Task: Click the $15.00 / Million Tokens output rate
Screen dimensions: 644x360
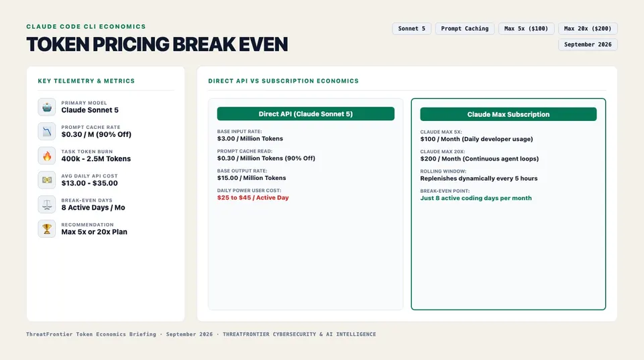Action: [x=252, y=178]
